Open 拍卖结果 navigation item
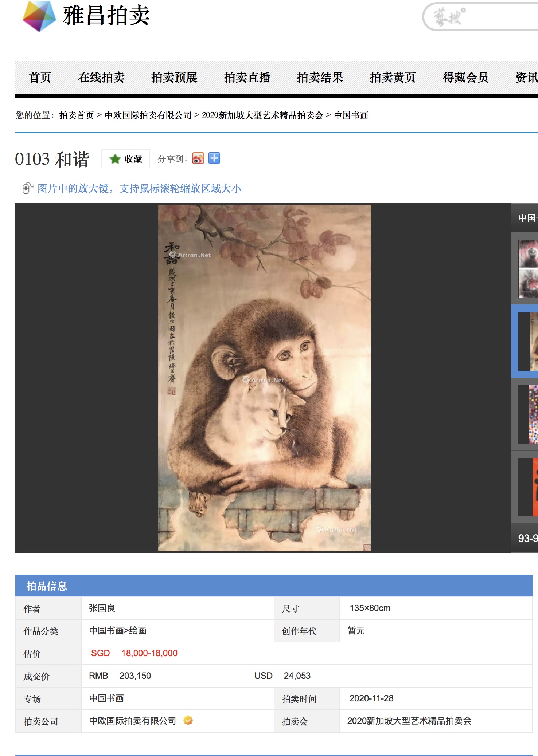Image resolution: width=538 pixels, height=756 pixels. pos(320,77)
